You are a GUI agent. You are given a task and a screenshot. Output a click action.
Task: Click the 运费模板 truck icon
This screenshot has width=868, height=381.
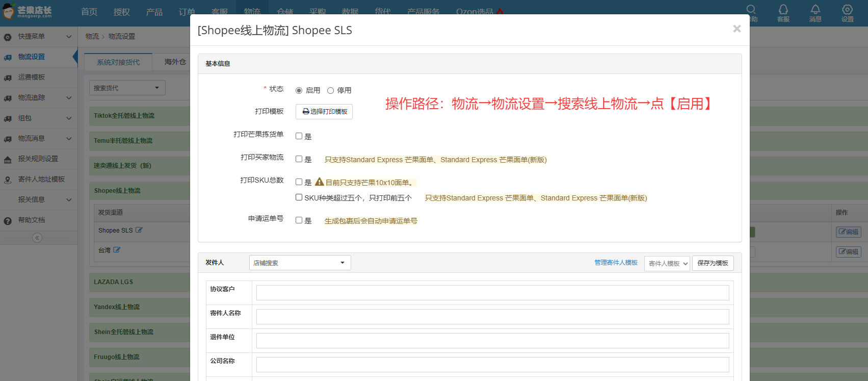click(x=8, y=78)
